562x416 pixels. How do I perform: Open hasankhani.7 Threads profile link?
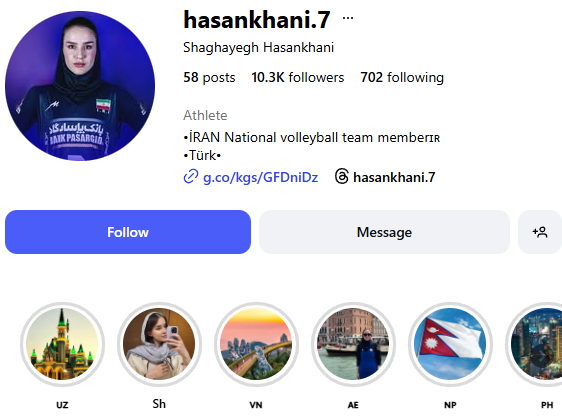pyautogui.click(x=394, y=177)
